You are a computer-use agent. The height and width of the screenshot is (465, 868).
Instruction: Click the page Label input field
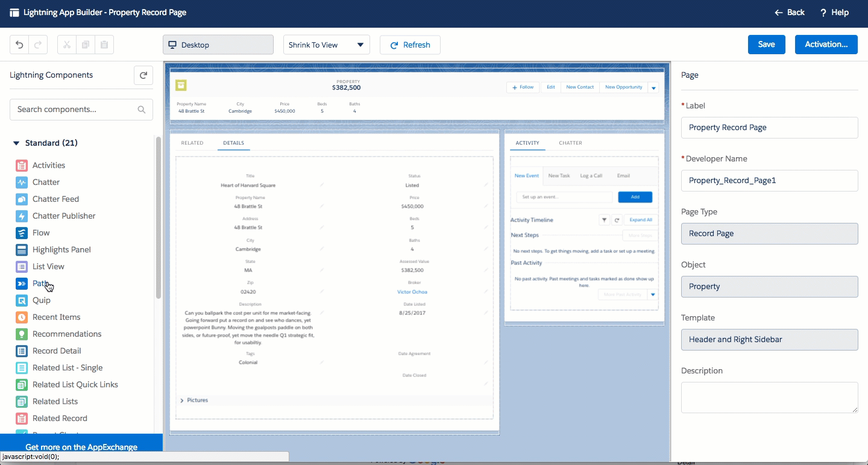pos(769,128)
